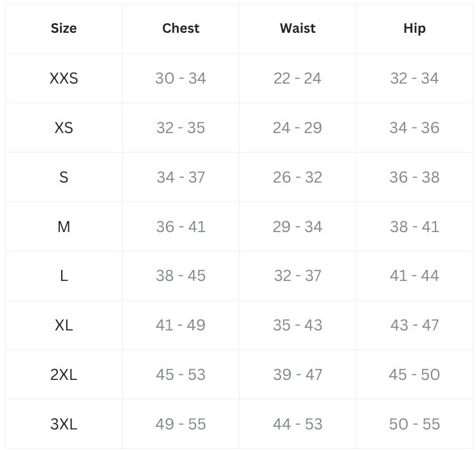476x450 pixels.
Task: Click the 2XL size label
Action: [64, 375]
